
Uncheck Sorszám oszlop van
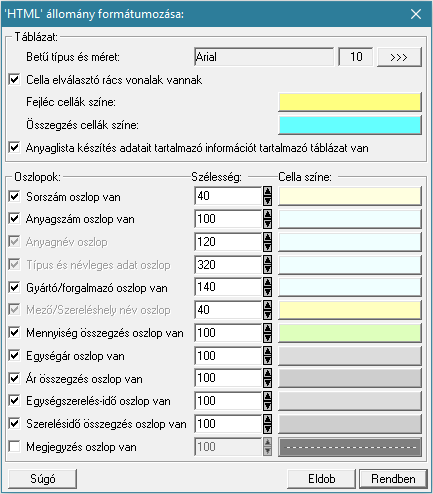(14, 196)
